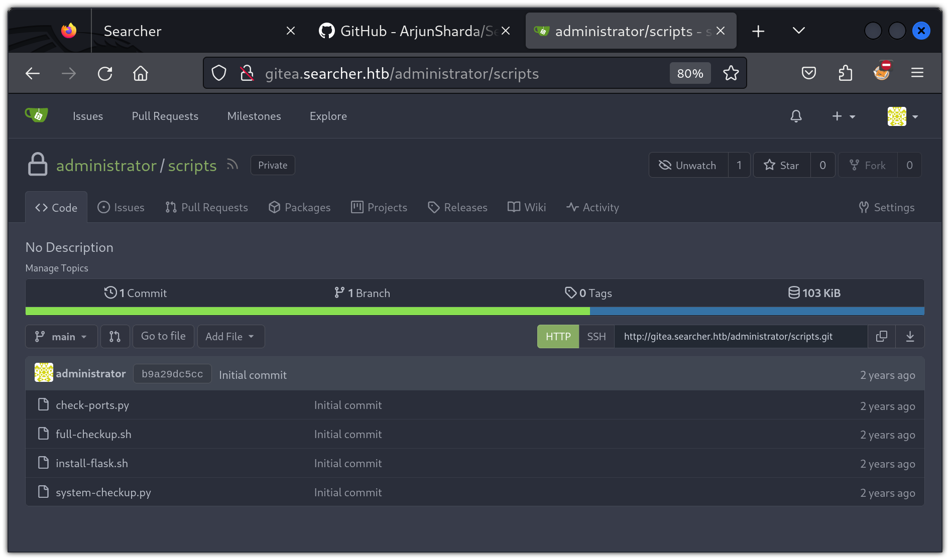
Task: Open the Firefox extensions puzzle icon
Action: point(846,73)
